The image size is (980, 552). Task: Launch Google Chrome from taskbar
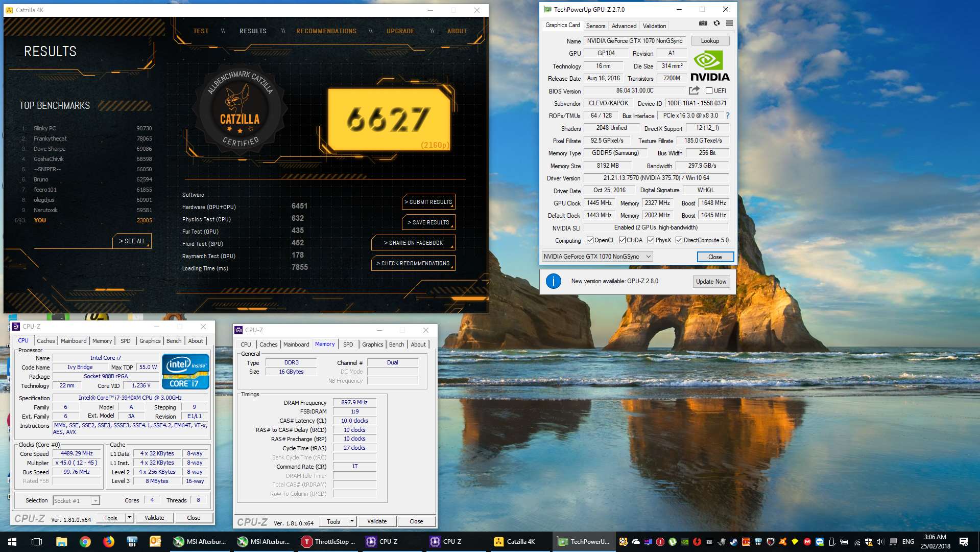coord(85,542)
